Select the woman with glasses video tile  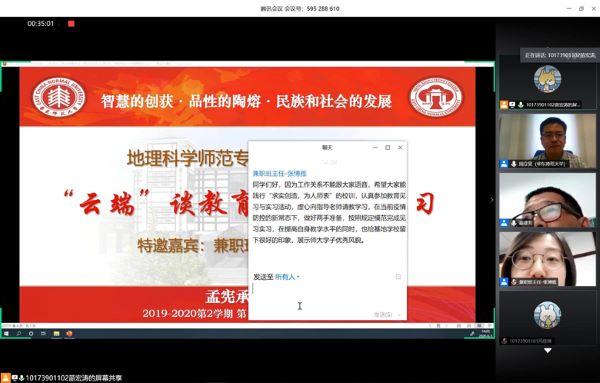[548, 259]
